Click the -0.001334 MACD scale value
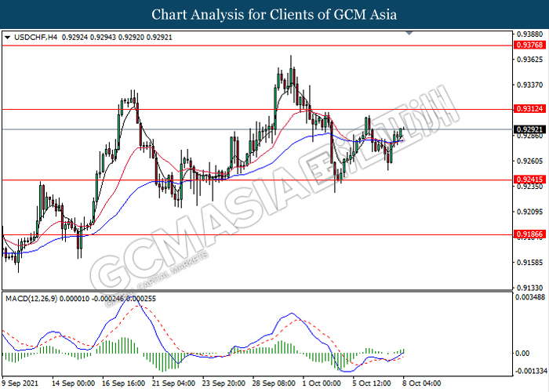The height and width of the screenshot is (392, 549). [x=530, y=371]
